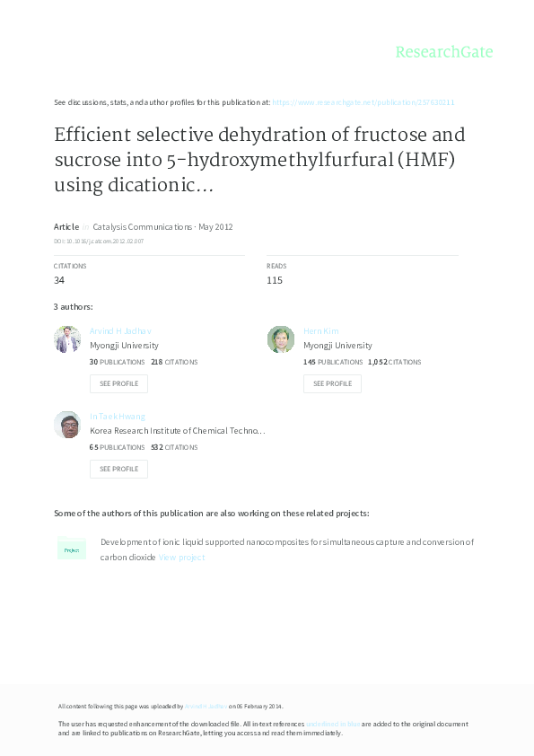Open the ResearchGate logo homepage

tap(444, 52)
